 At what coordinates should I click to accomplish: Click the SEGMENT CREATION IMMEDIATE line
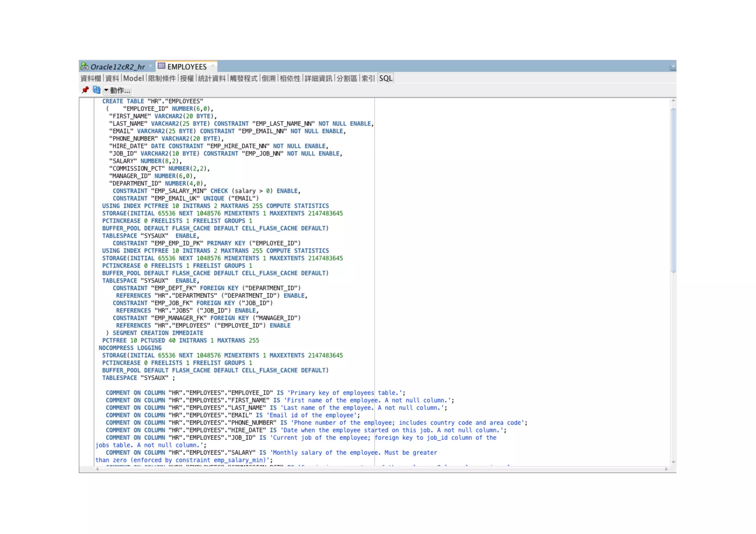click(154, 333)
